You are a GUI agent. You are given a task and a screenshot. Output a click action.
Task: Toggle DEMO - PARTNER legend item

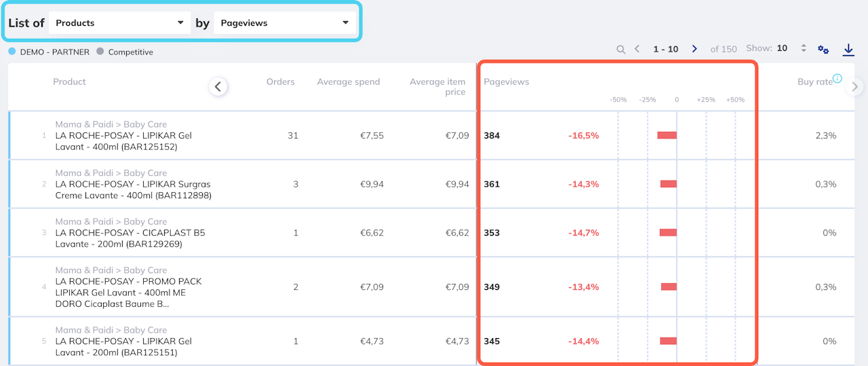point(48,52)
